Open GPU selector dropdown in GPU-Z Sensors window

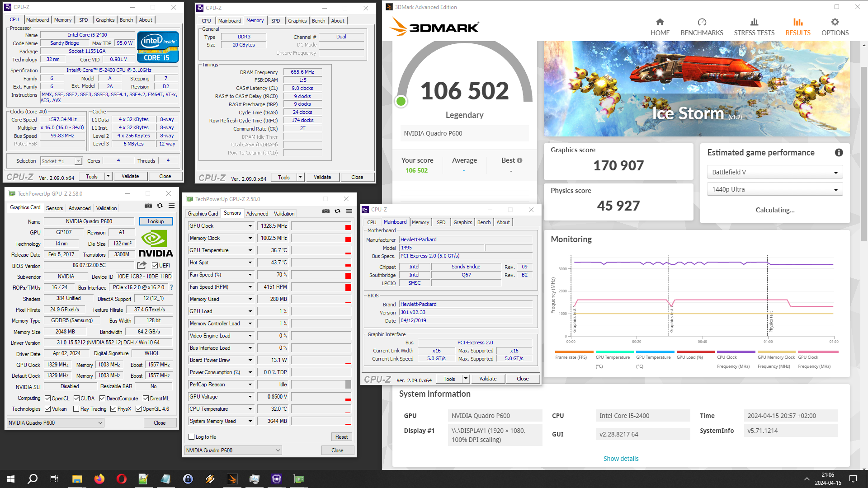tap(233, 450)
